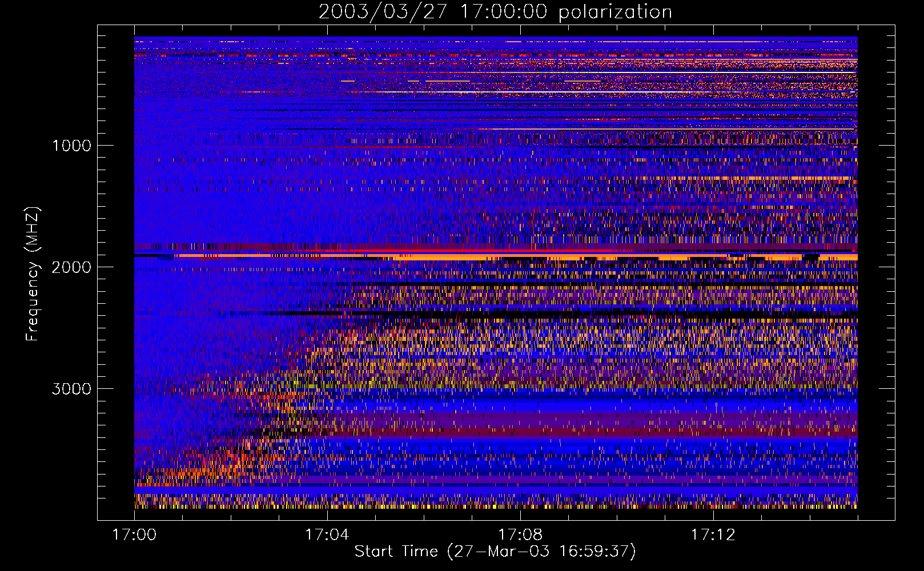This screenshot has height=571, width=924.
Task: Click the 1000 frequency tick label
Action: [72, 146]
